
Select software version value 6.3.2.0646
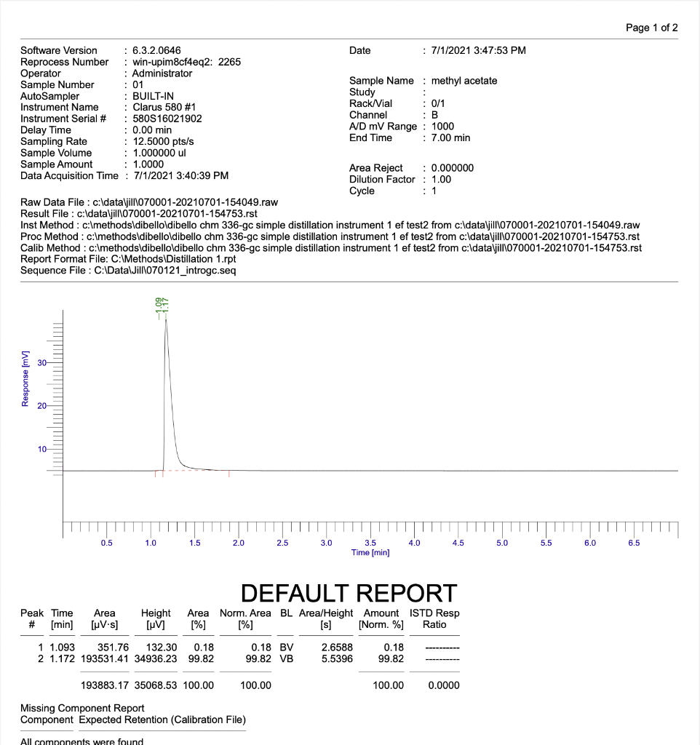(x=156, y=50)
